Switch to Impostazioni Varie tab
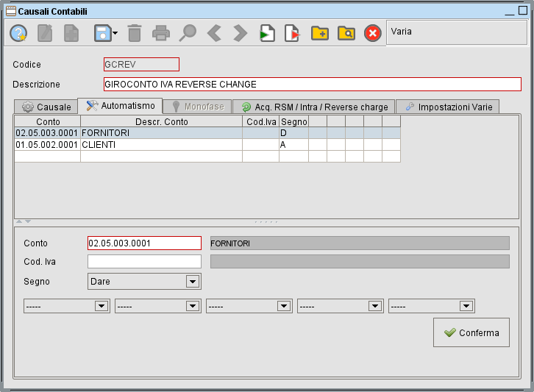The height and width of the screenshot is (392, 534). coord(447,107)
